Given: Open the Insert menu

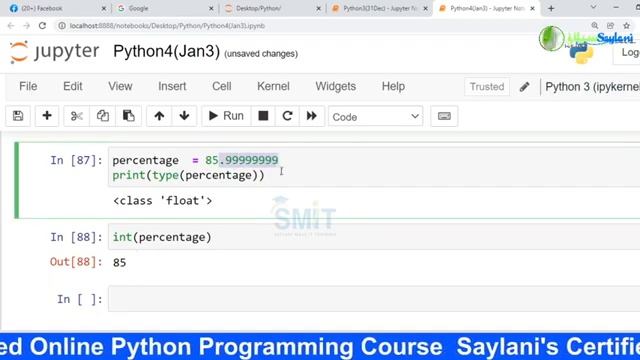Looking at the screenshot, I should point(172,87).
